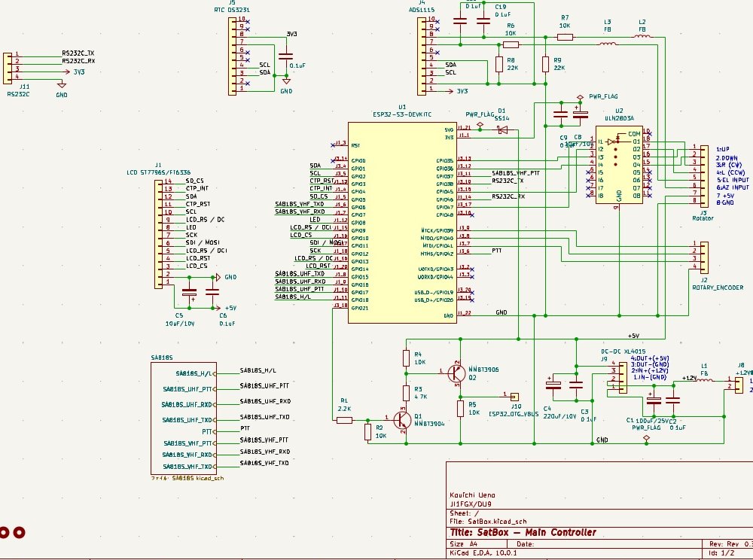Click the PTT label at GPIO42

pyautogui.click(x=497, y=251)
